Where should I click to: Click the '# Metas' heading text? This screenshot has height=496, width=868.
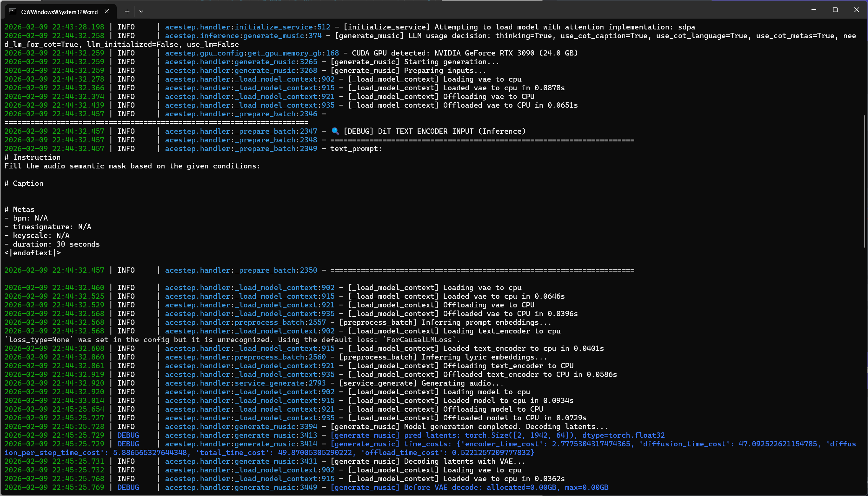click(20, 209)
